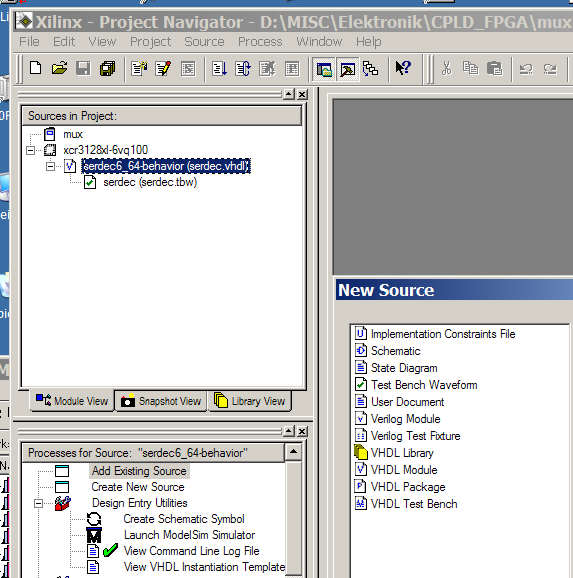This screenshot has width=573, height=578.
Task: Switch to the Snapshot View tab
Action: click(161, 401)
